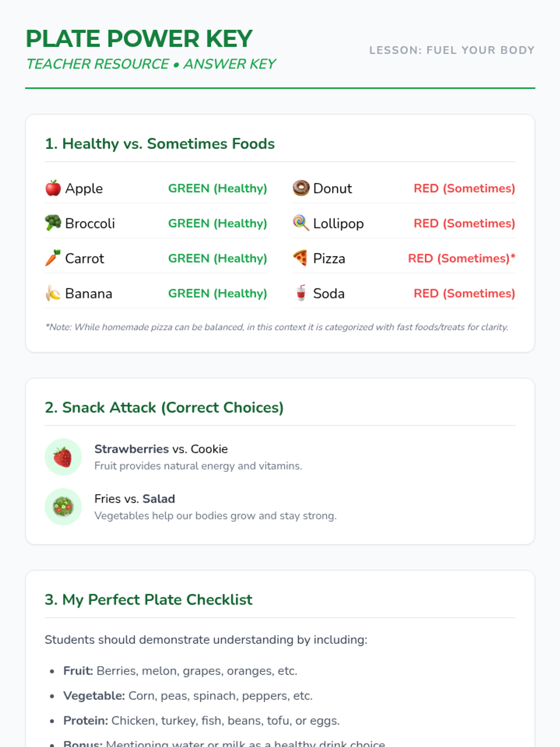Click the Snack Attack section heading
This screenshot has height=747, width=560.
point(164,408)
